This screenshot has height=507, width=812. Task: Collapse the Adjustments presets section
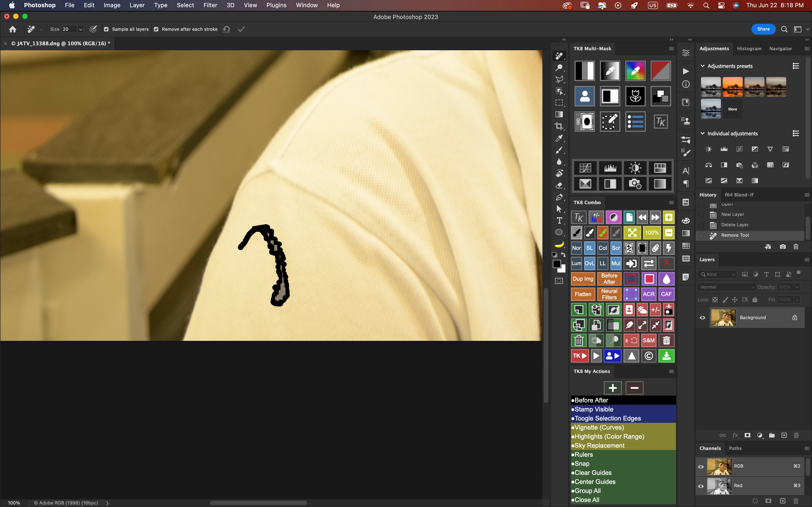pyautogui.click(x=702, y=66)
